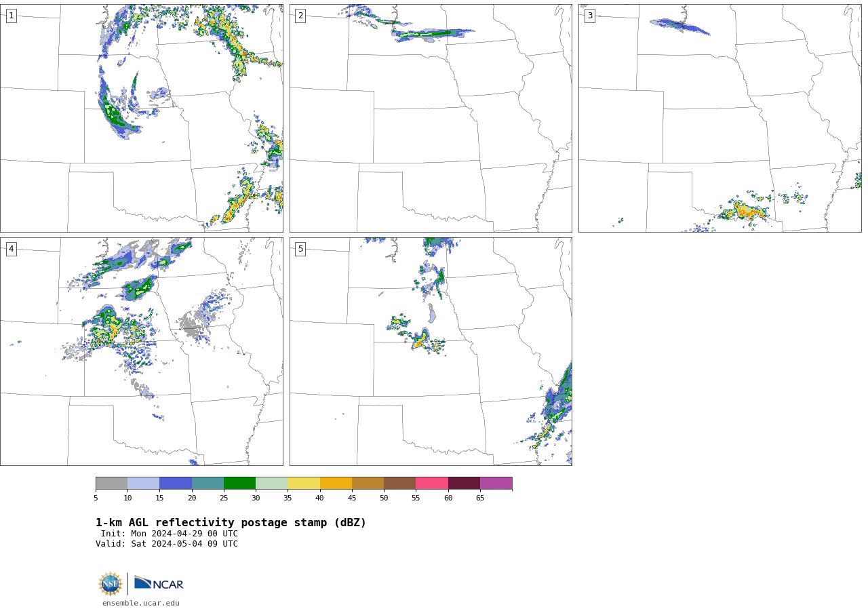Click the panel number label '4'
This screenshot has height=611, width=868.
click(x=11, y=249)
